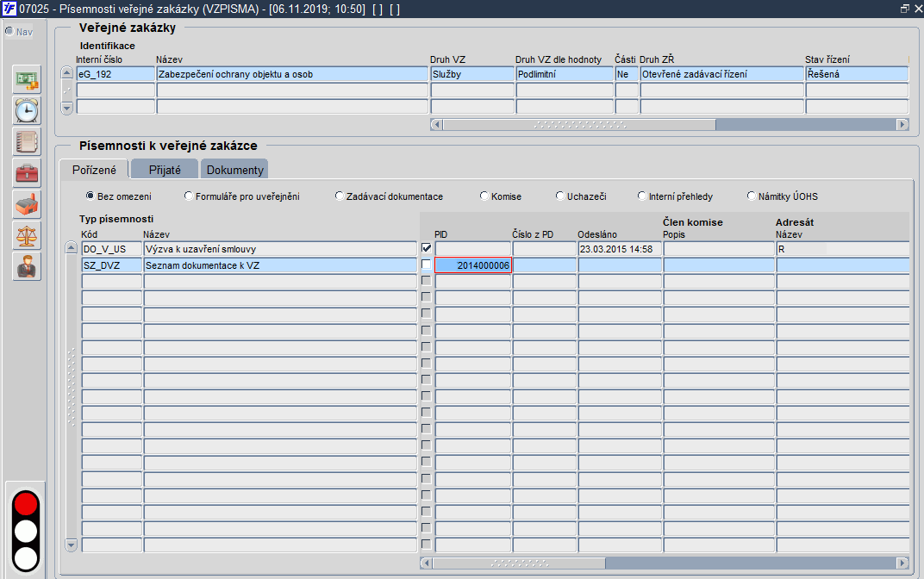Click the Ne value in Části column
The width and height of the screenshot is (924, 579).
pyautogui.click(x=627, y=73)
